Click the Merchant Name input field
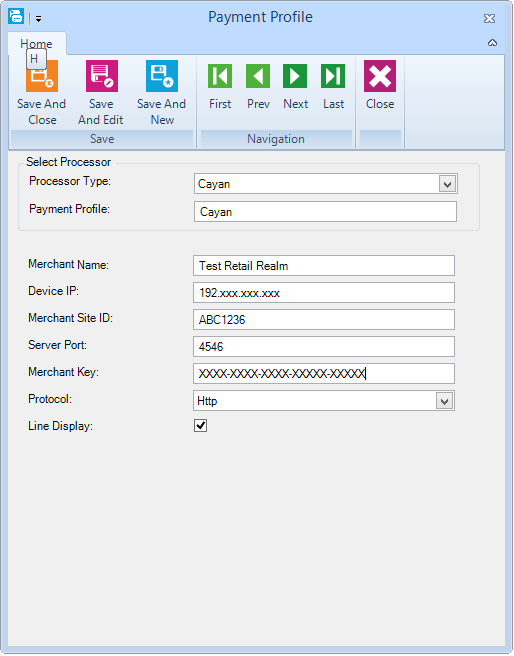The image size is (514, 656). 324,266
